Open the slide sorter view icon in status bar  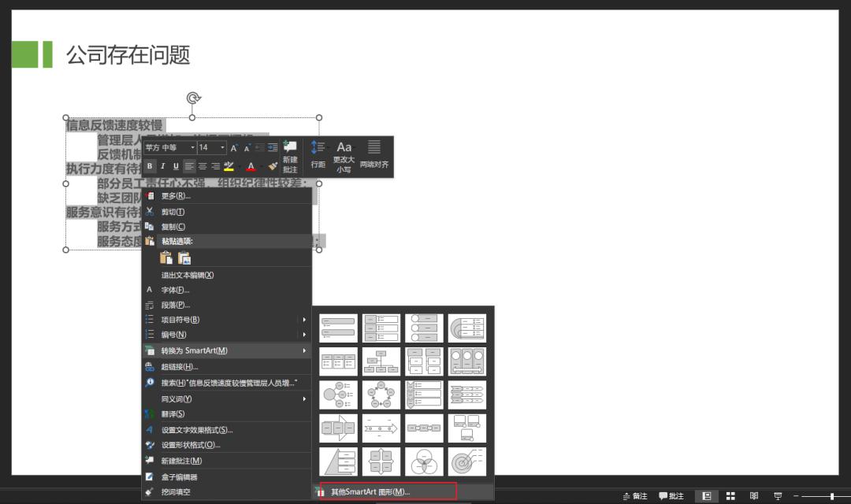point(730,496)
